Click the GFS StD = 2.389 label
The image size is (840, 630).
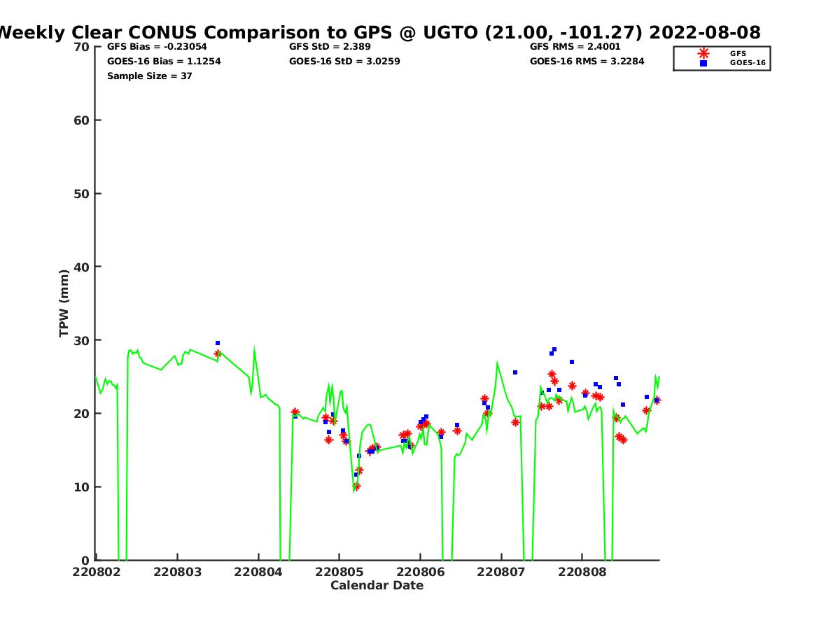click(x=330, y=47)
